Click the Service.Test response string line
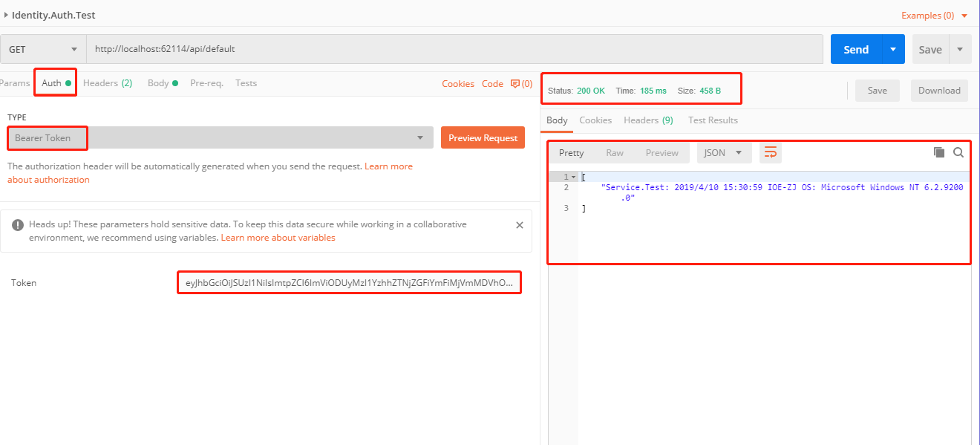This screenshot has width=980, height=445. (x=782, y=192)
